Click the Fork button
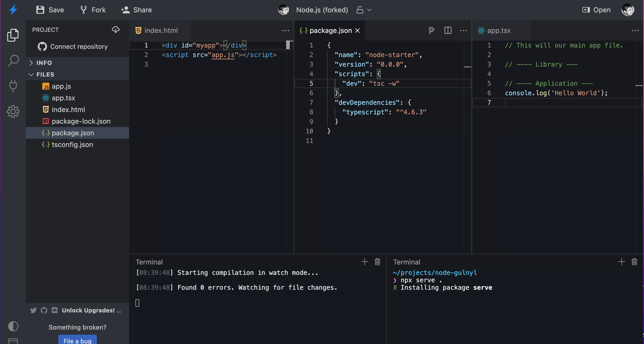The height and width of the screenshot is (344, 644). (93, 10)
